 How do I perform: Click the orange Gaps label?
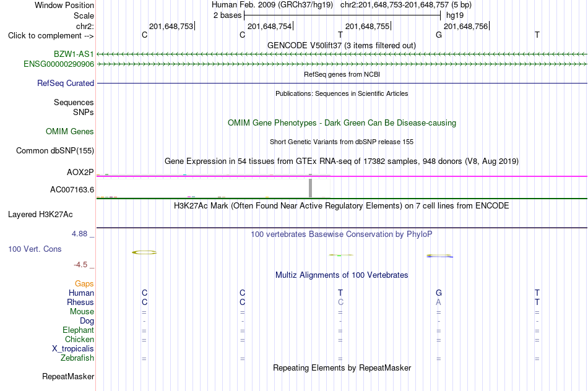tap(84, 284)
